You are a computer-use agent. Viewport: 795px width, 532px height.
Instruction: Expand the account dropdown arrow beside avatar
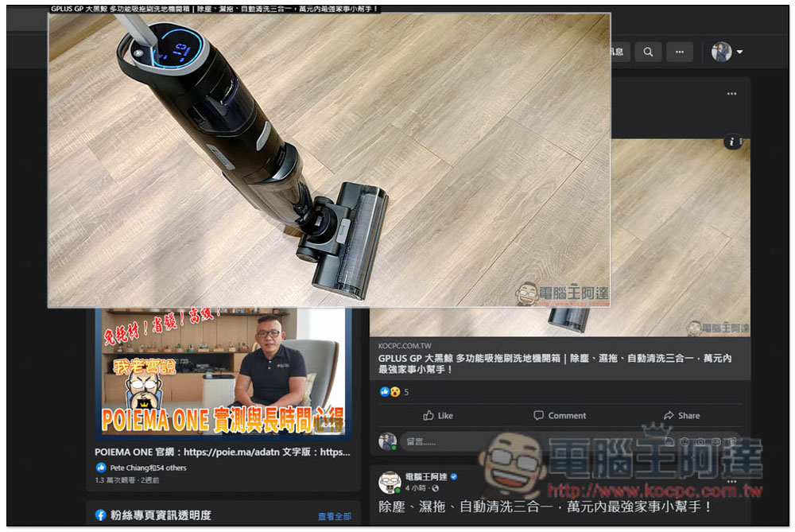[x=739, y=52]
